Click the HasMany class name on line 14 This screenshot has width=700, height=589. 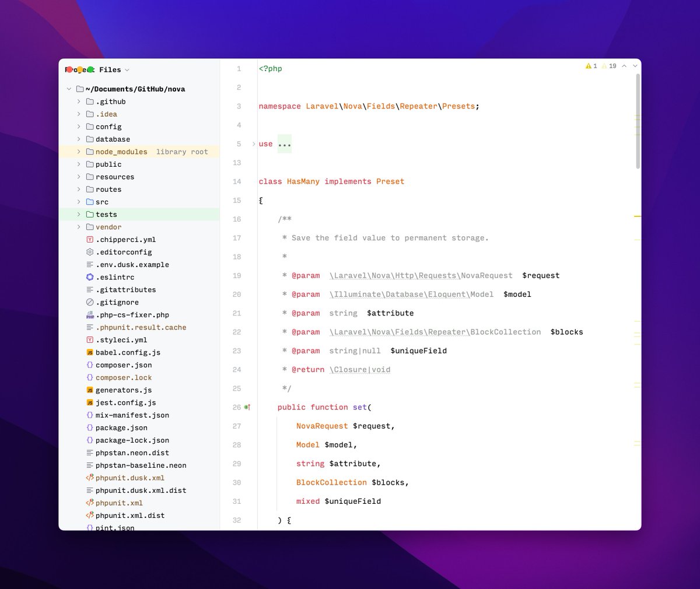303,181
